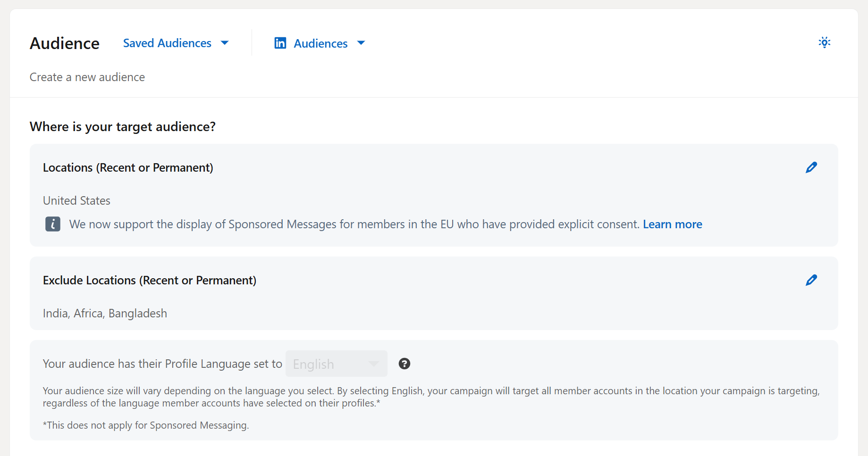The width and height of the screenshot is (868, 456).
Task: Click the LinkedIn logo icon
Action: [x=280, y=43]
